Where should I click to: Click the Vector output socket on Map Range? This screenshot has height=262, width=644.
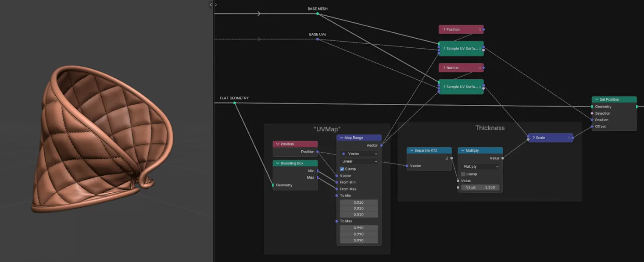(382, 145)
